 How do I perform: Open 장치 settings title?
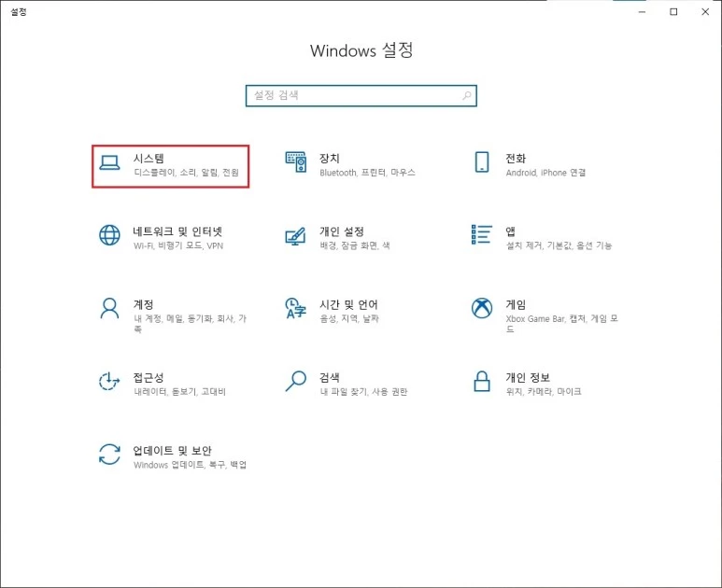click(x=330, y=159)
